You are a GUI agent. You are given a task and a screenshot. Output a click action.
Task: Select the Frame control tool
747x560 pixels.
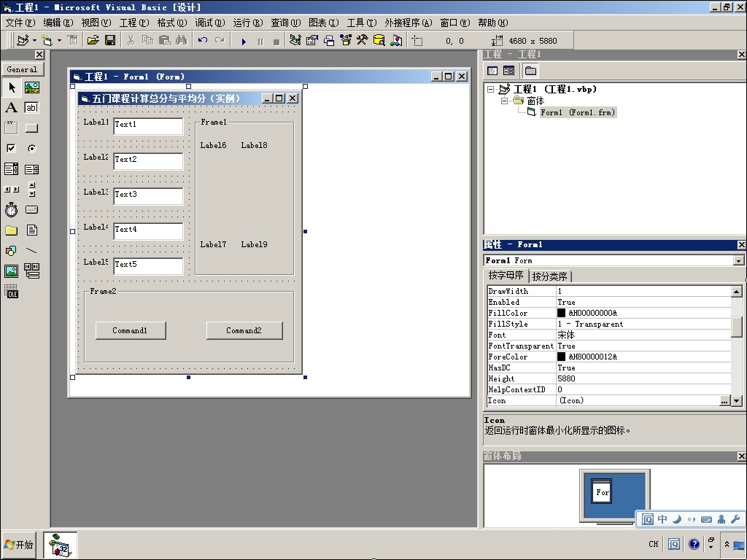pyautogui.click(x=12, y=128)
